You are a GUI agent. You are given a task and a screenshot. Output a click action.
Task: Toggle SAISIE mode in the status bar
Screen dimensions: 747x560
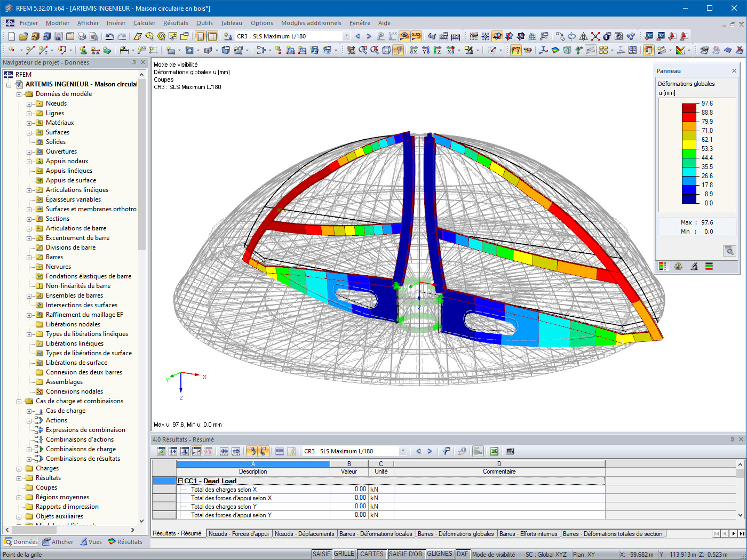point(322,554)
